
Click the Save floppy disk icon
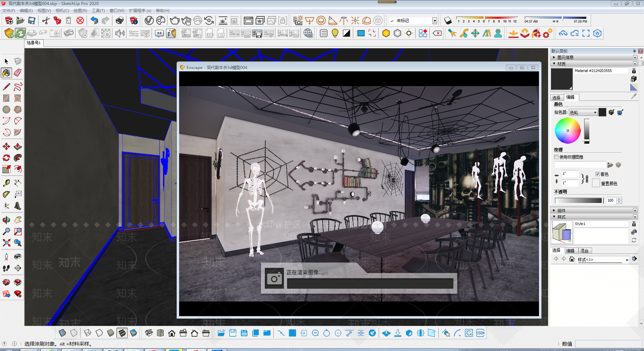coord(31,21)
